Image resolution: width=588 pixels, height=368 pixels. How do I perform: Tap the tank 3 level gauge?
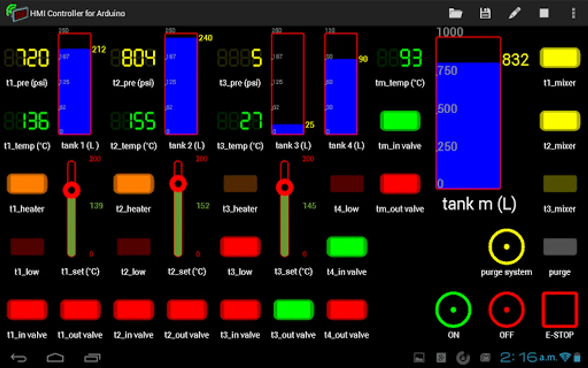[x=288, y=84]
